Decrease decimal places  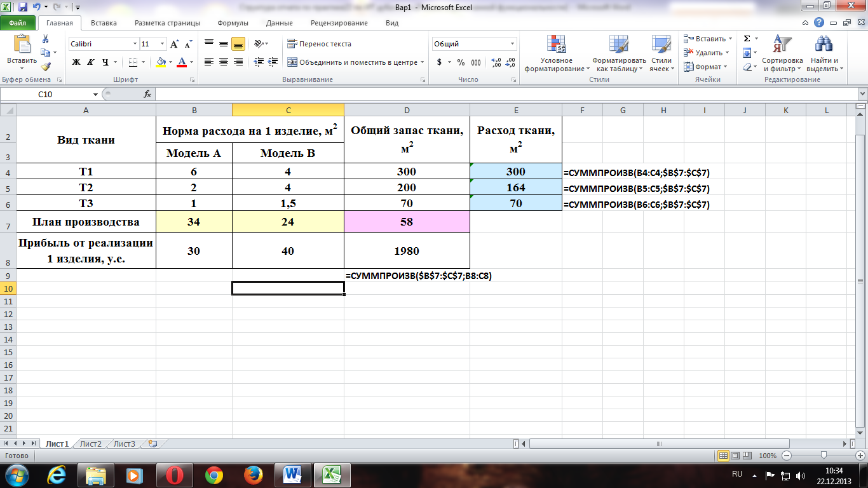click(x=510, y=62)
